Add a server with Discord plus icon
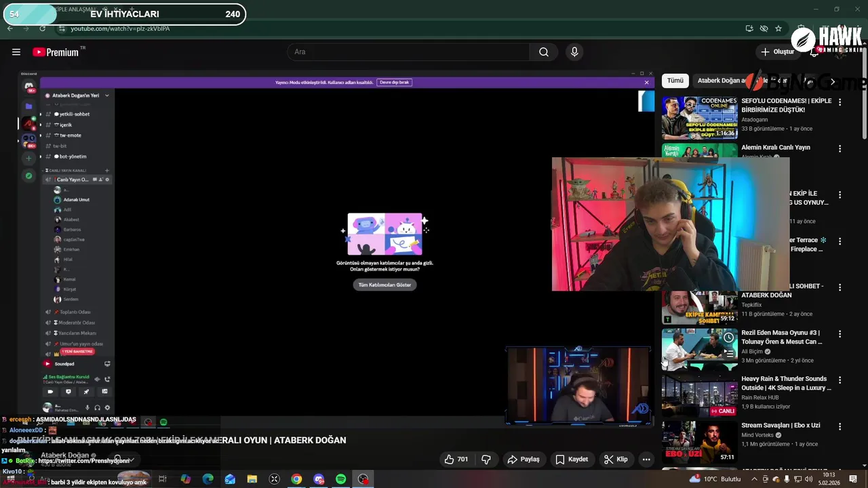The image size is (868, 488). coord(28,159)
